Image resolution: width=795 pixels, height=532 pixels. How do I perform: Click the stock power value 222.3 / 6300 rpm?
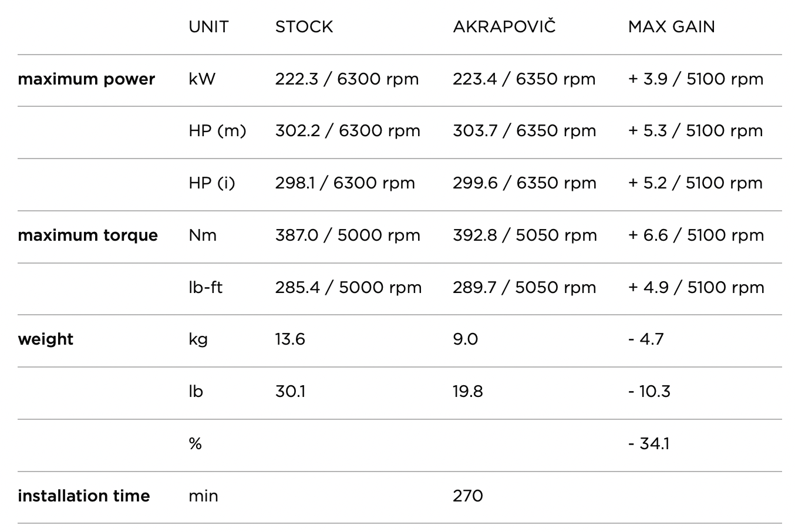point(346,79)
